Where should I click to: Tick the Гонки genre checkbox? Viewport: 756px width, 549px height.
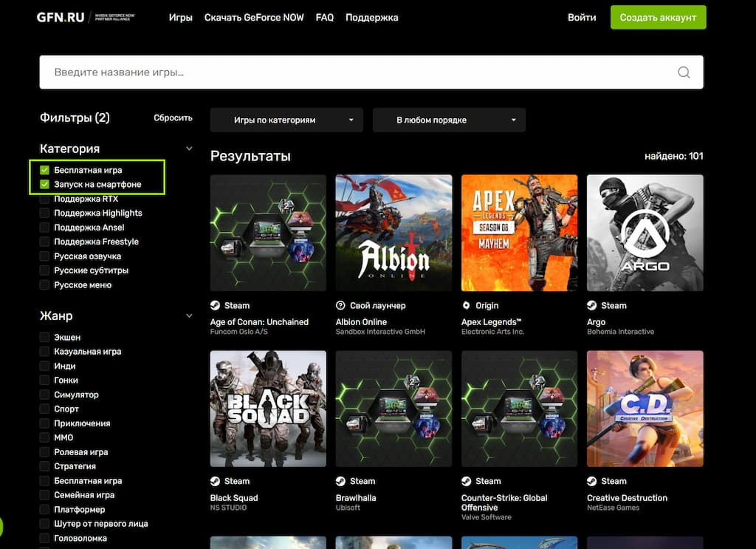click(x=44, y=380)
